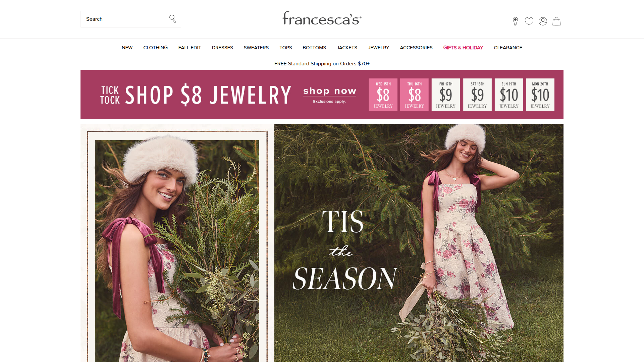This screenshot has height=362, width=644.
Task: Select the WED 15TH $8 jewelry tile
Action: coord(383,95)
